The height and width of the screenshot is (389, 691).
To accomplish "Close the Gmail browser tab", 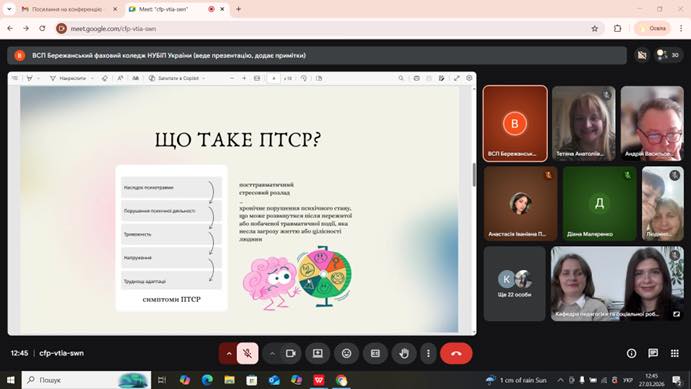I will (115, 9).
